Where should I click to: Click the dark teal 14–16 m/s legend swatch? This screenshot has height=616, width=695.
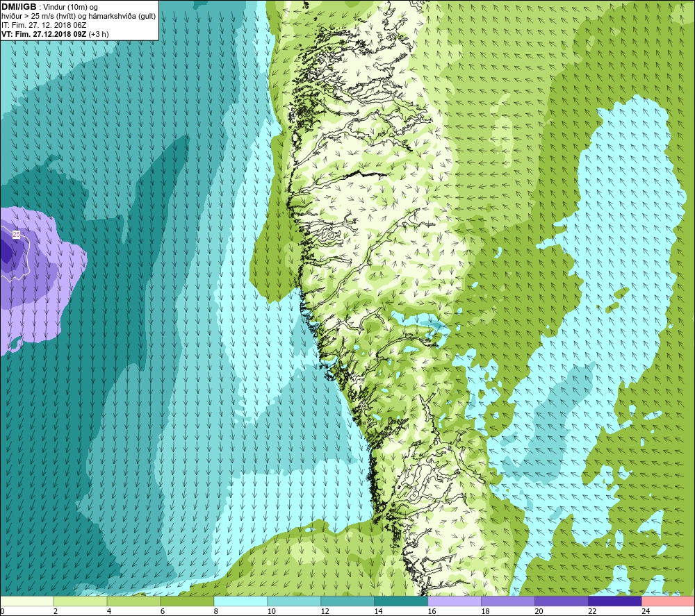(x=401, y=601)
